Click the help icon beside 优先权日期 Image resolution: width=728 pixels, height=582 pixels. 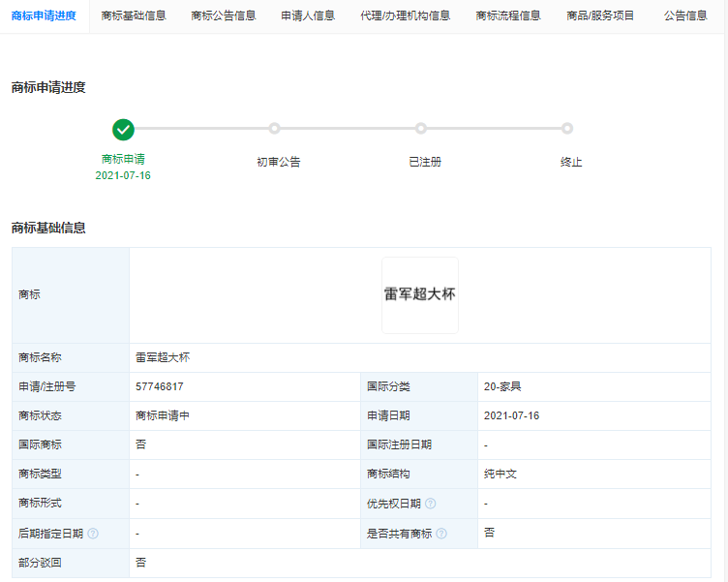[x=430, y=504]
